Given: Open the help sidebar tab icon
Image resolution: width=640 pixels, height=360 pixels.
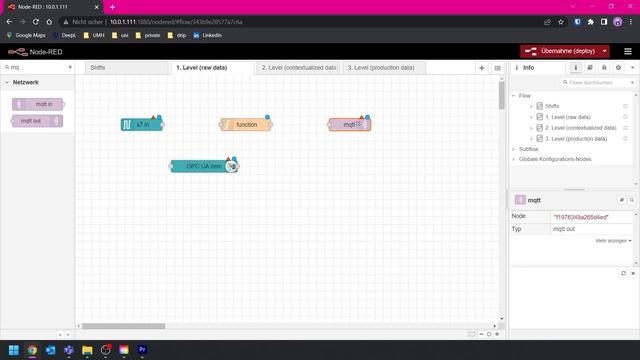Looking at the screenshot, I should [590, 68].
